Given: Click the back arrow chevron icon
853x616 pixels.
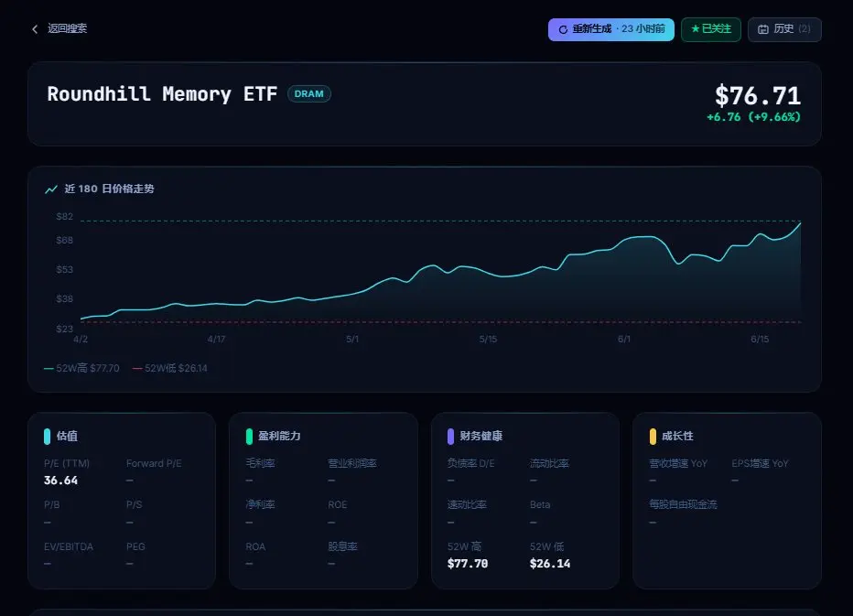Looking at the screenshot, I should 35,29.
